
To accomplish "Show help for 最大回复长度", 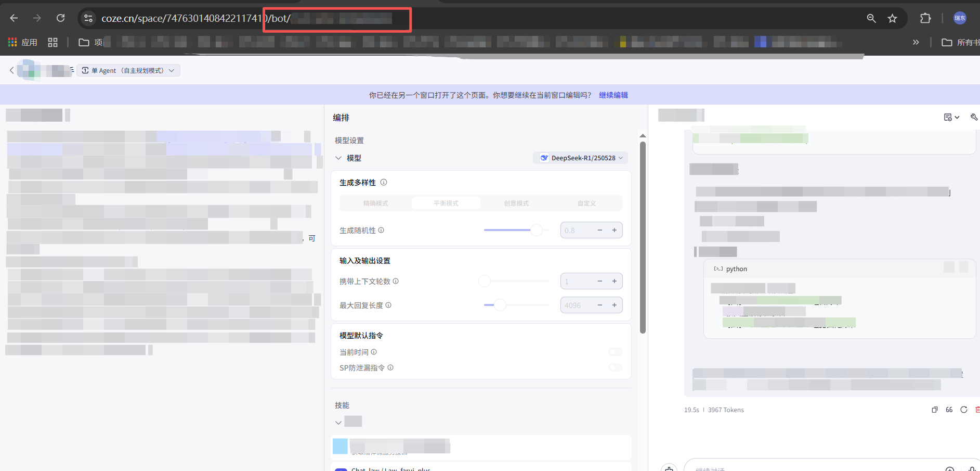I will (388, 305).
